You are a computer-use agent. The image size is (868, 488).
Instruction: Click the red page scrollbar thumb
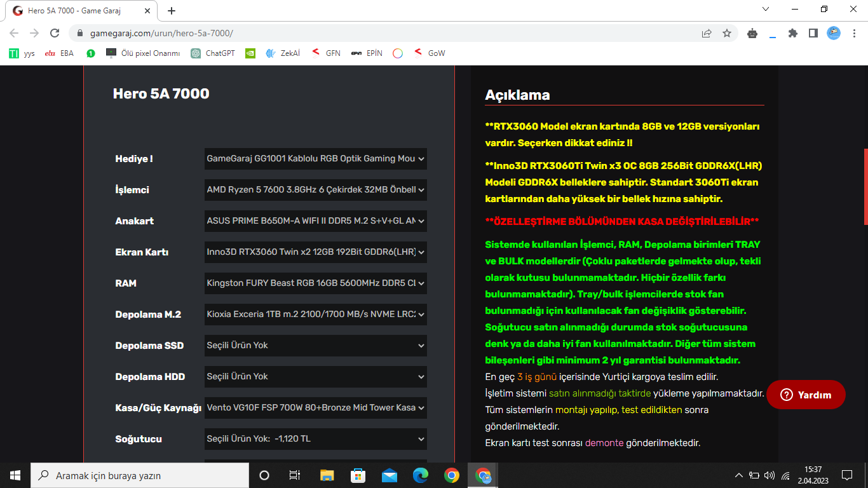coord(865,187)
